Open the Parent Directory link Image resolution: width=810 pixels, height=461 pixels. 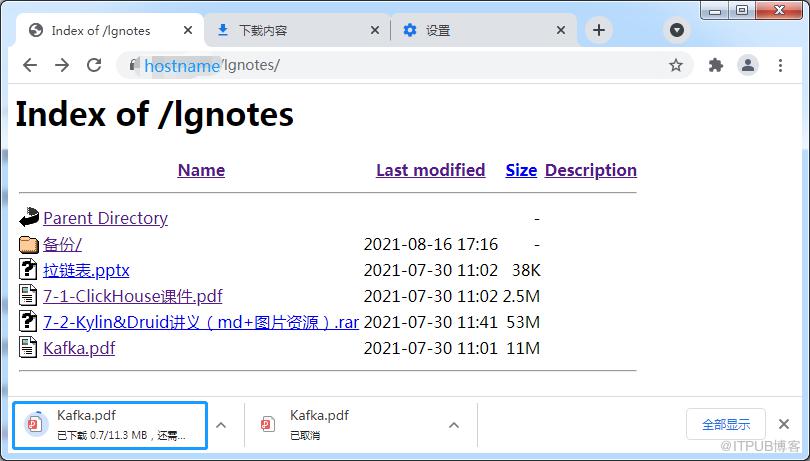(x=105, y=218)
